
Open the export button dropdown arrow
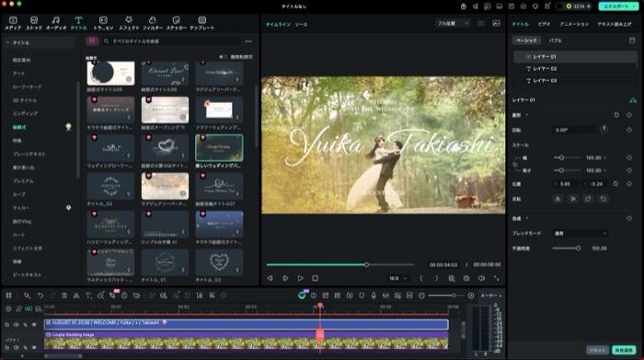coord(634,6)
